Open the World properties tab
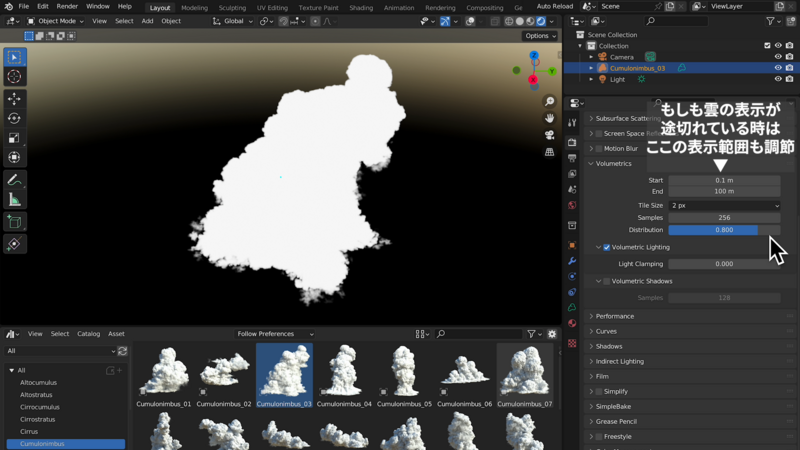Image resolution: width=800 pixels, height=450 pixels. [572, 205]
